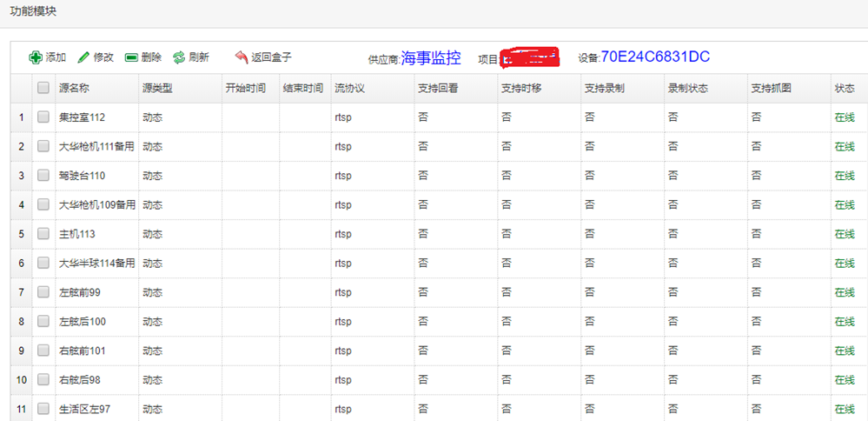The height and width of the screenshot is (421, 868).
Task: Click the Refresh (刷新) arrows icon
Action: 179,57
